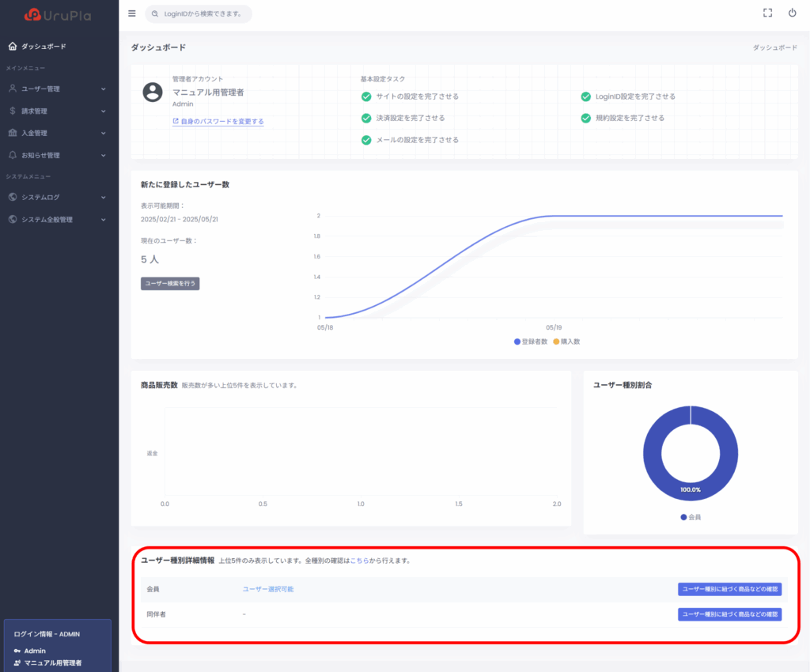Click date range 2025/02/21 - 2025/05/21
810x672 pixels.
180,219
